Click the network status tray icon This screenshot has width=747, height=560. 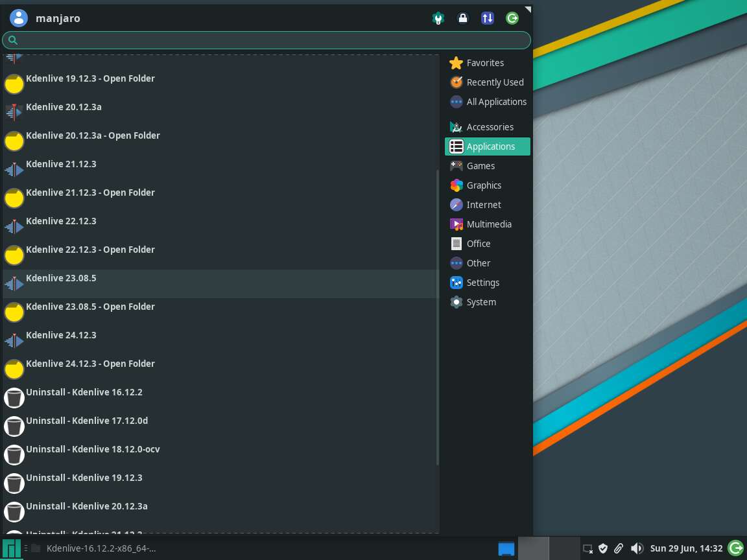[588, 549]
